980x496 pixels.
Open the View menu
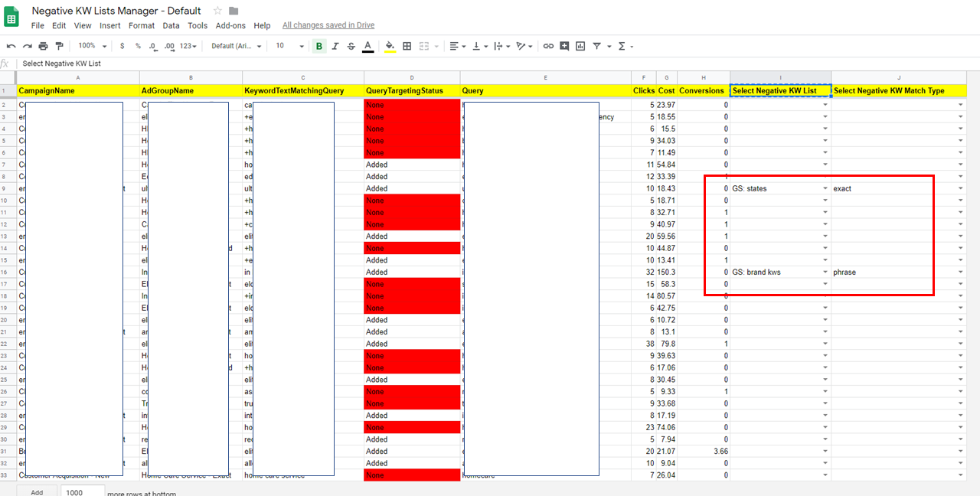83,25
